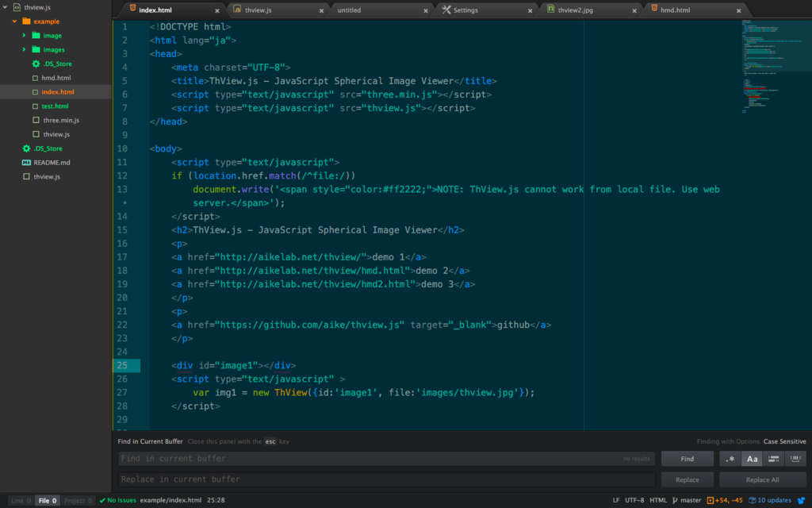The height and width of the screenshot is (508, 812).
Task: Click the blue Teletype bird icon
Action: (x=802, y=500)
